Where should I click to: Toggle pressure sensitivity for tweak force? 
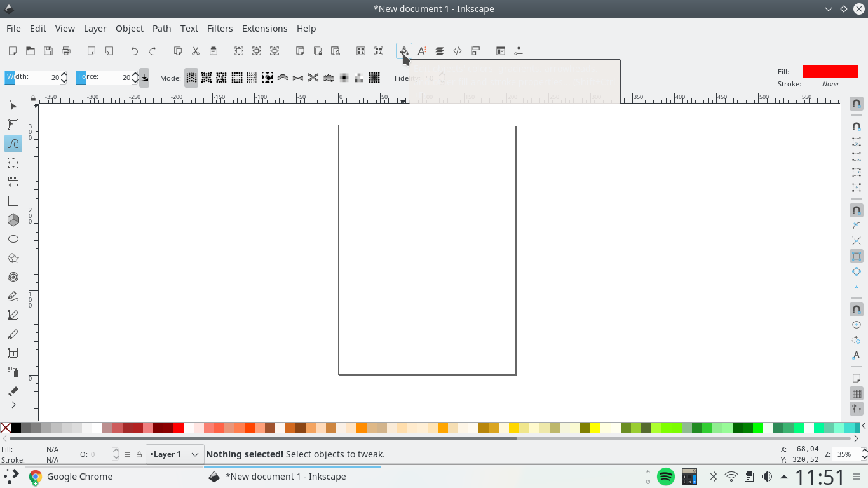(x=144, y=78)
